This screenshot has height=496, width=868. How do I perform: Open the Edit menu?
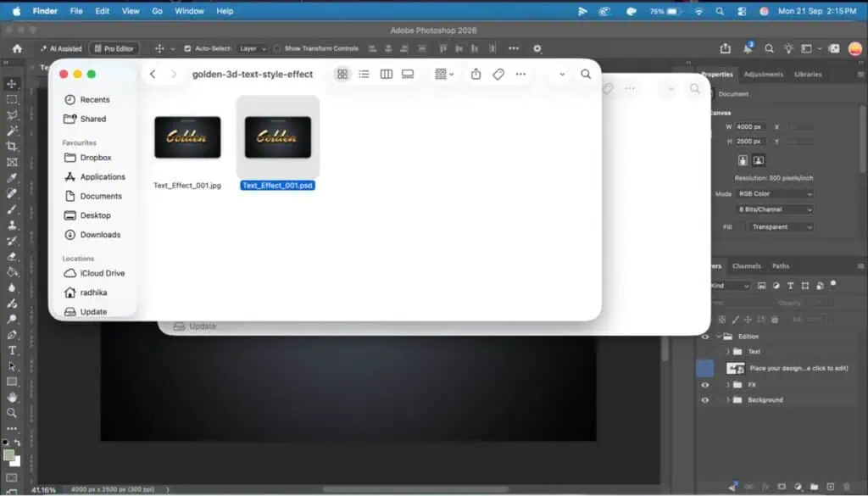click(103, 11)
